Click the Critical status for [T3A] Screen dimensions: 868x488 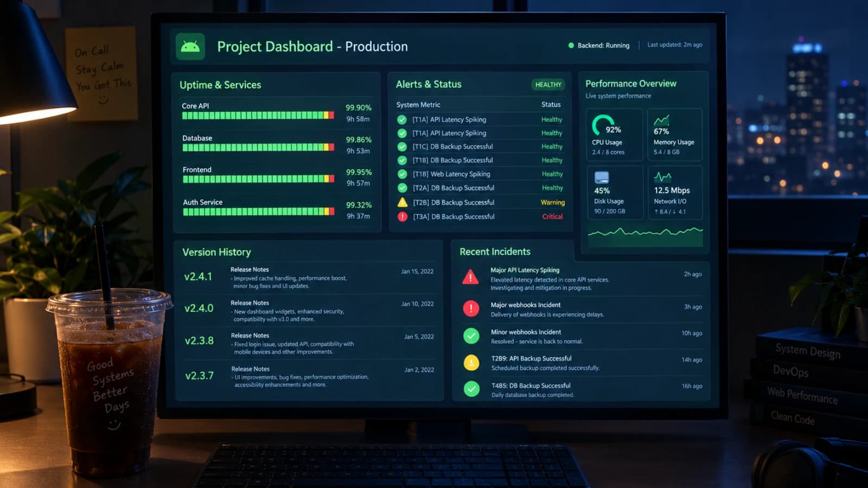tap(553, 216)
